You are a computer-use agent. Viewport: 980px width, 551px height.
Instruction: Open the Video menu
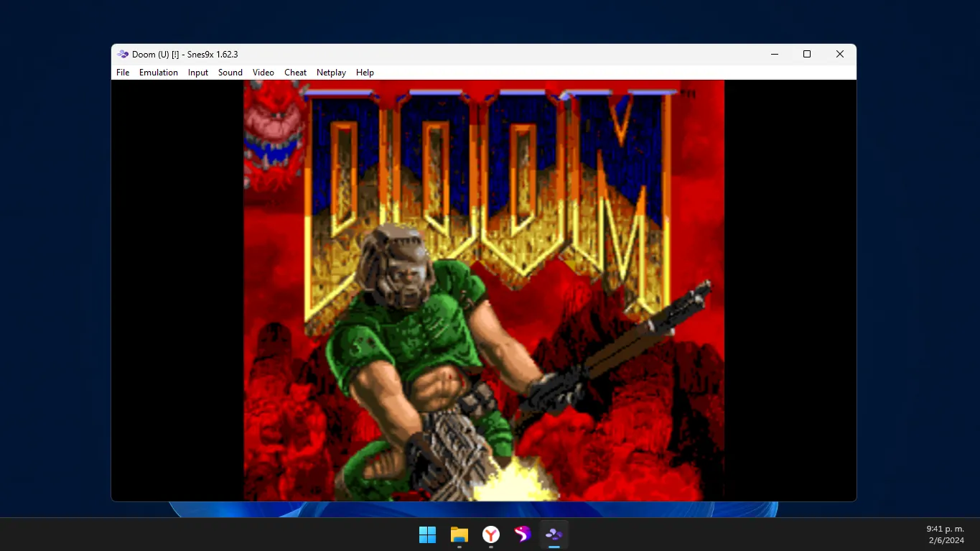[263, 73]
